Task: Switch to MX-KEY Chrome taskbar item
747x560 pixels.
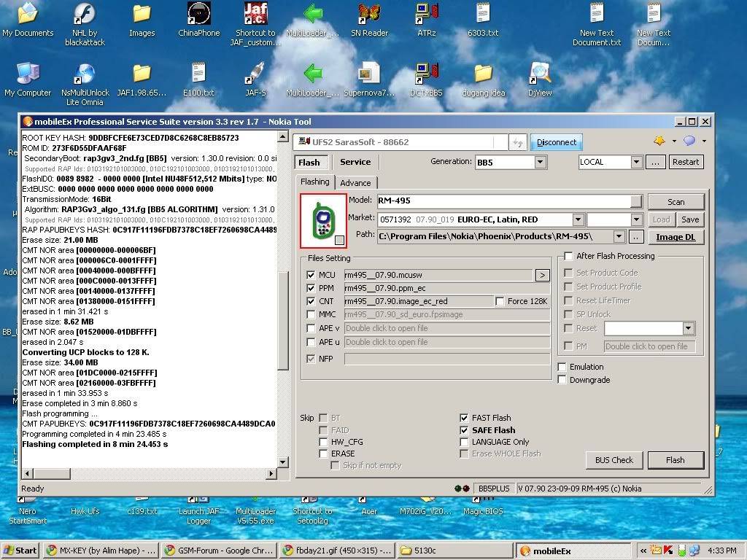Action: coord(101,551)
